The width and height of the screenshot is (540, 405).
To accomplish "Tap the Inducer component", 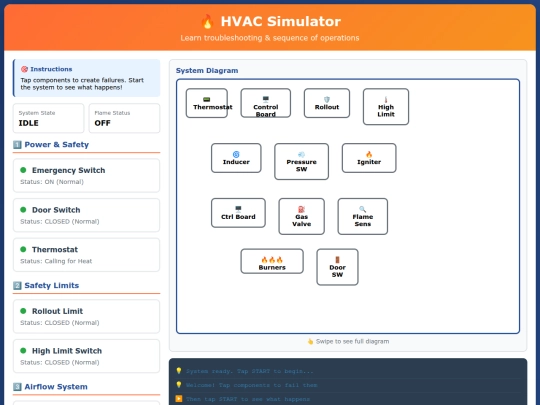I will (236, 158).
